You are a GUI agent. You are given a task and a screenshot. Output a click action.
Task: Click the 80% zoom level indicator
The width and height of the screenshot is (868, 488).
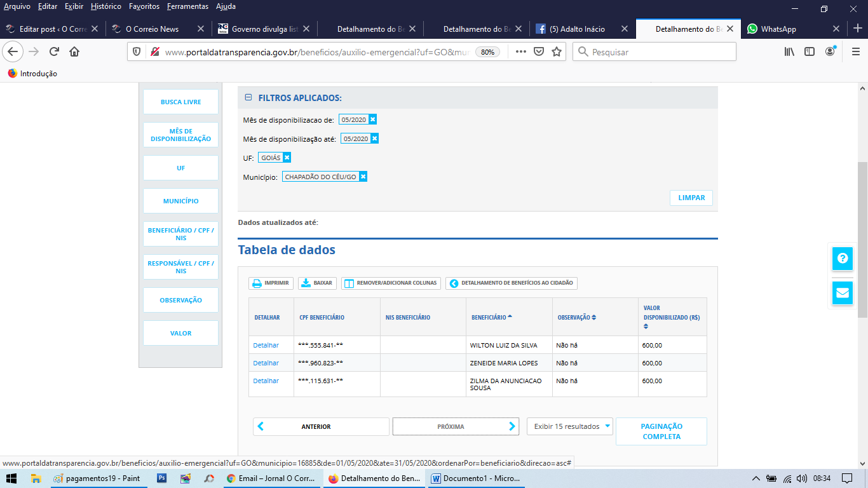(487, 52)
